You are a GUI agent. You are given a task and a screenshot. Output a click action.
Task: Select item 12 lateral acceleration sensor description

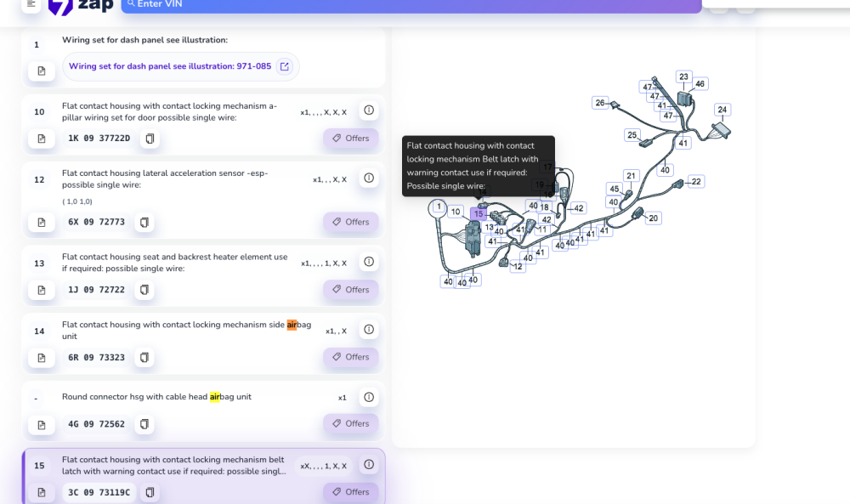point(165,178)
